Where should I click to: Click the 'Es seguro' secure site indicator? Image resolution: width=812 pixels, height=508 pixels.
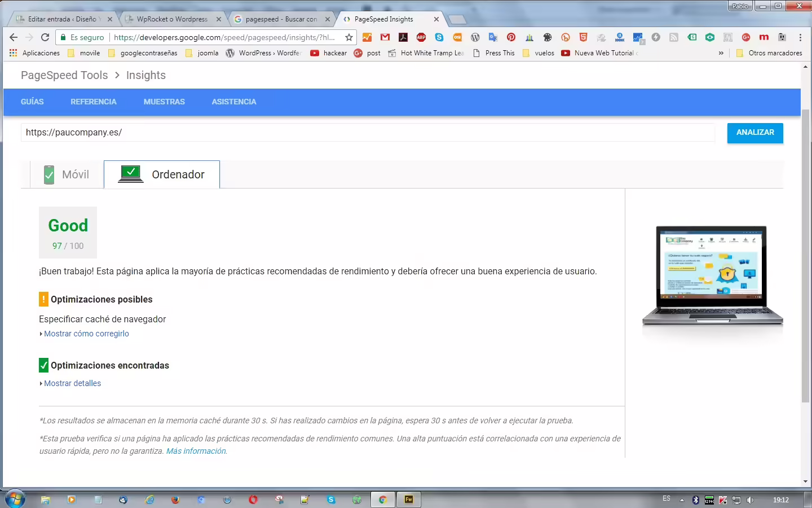82,37
